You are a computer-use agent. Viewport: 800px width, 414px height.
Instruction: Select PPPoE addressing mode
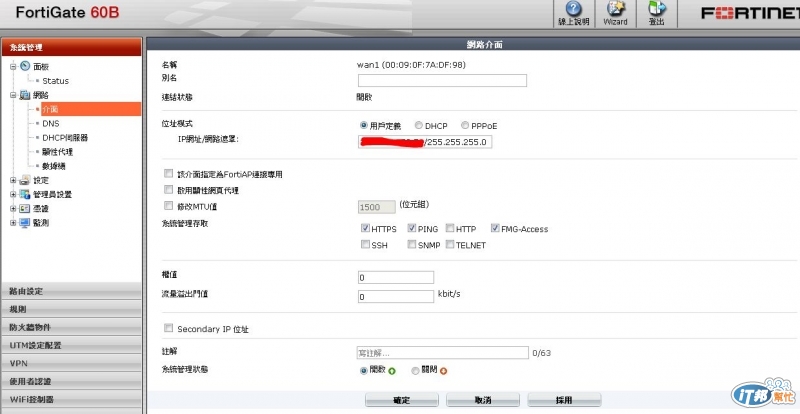tap(465, 125)
